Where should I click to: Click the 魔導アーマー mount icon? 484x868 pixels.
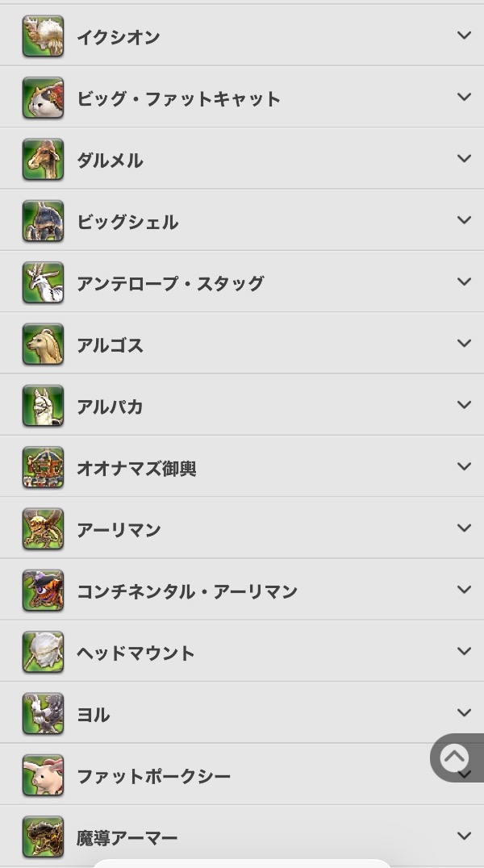pyautogui.click(x=43, y=837)
